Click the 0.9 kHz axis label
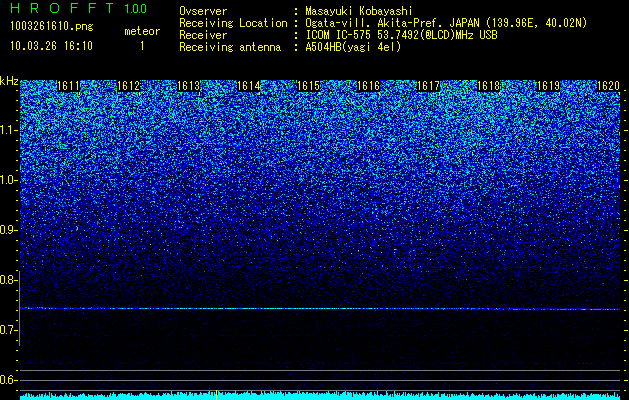Screen dimensions: 629x400 coord(7,230)
